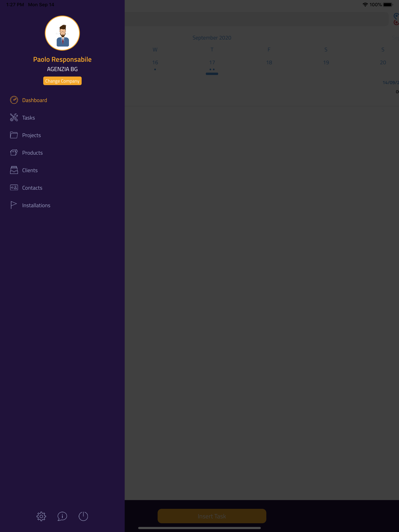399x532 pixels.
Task: Log out using the power icon
Action: tap(83, 516)
